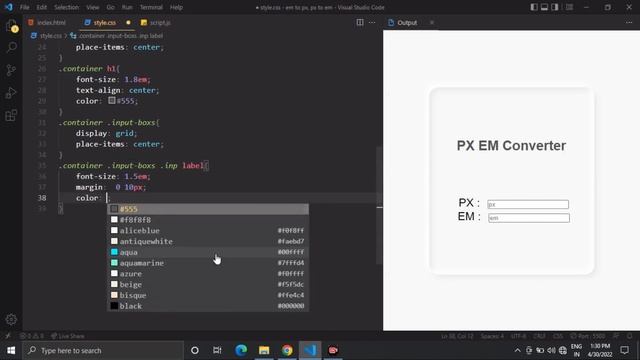Click the VS Code logo icon
This screenshot has height=360, width=640.
9,7
